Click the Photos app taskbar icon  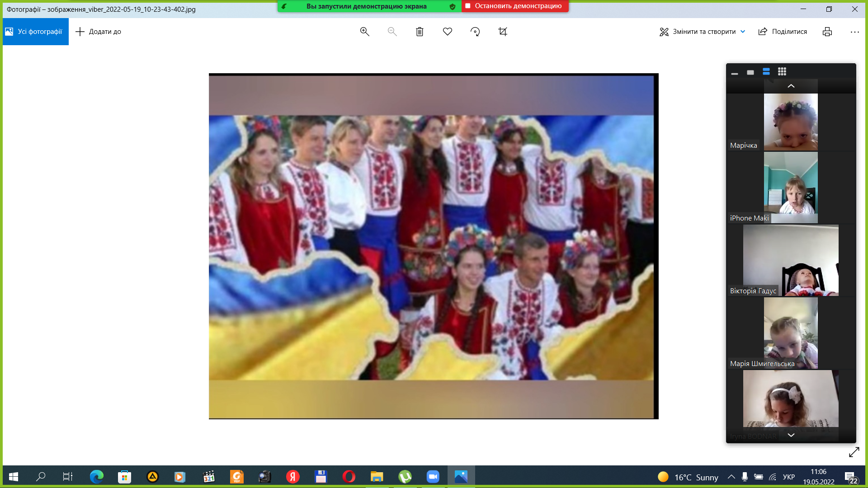pos(461,476)
